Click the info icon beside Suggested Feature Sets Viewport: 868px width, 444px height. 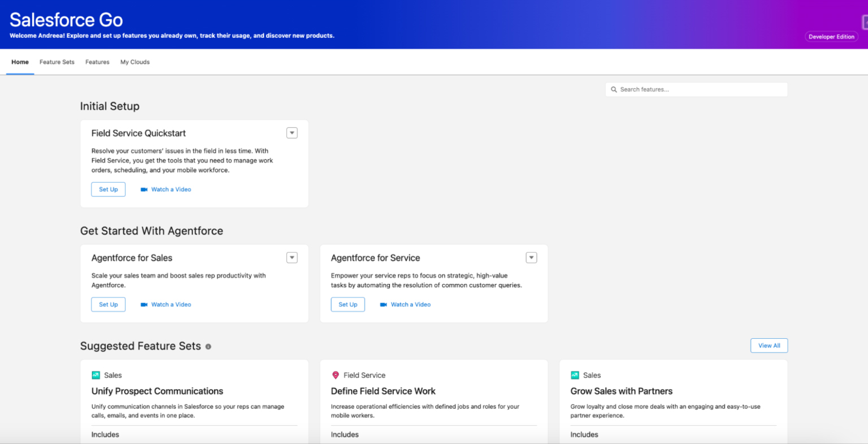tap(208, 347)
